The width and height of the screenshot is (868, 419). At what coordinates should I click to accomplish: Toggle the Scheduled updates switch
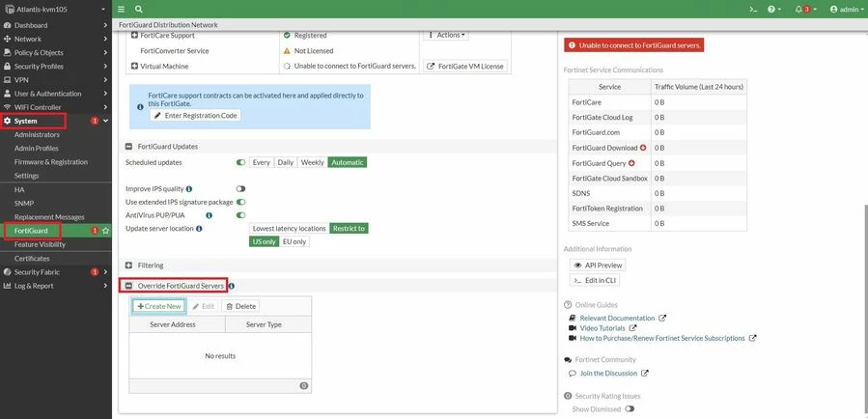click(x=240, y=163)
